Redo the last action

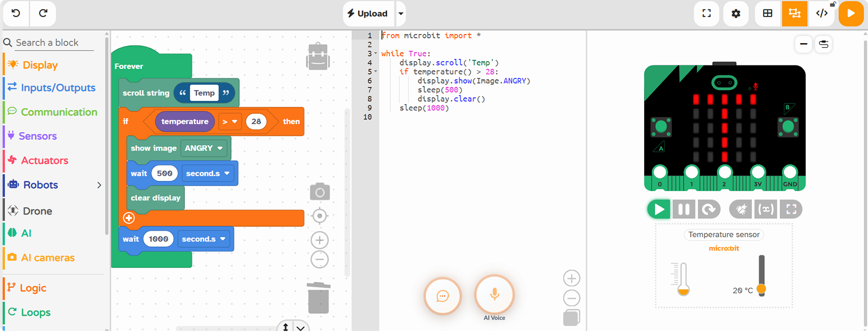(43, 13)
